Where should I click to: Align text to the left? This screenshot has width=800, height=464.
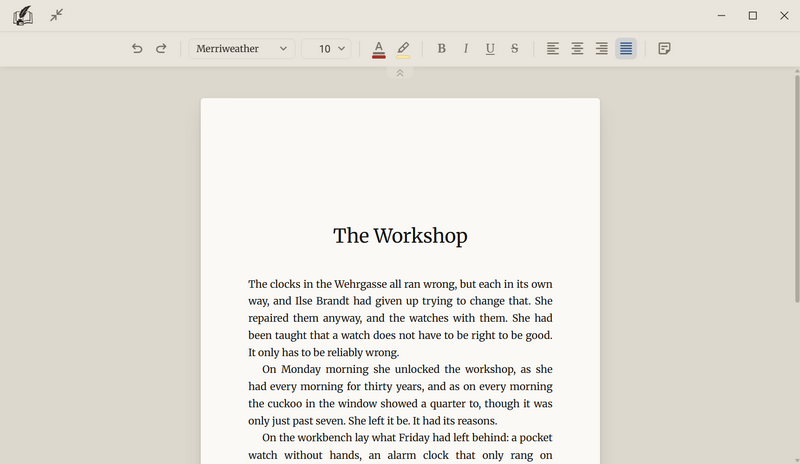[553, 48]
